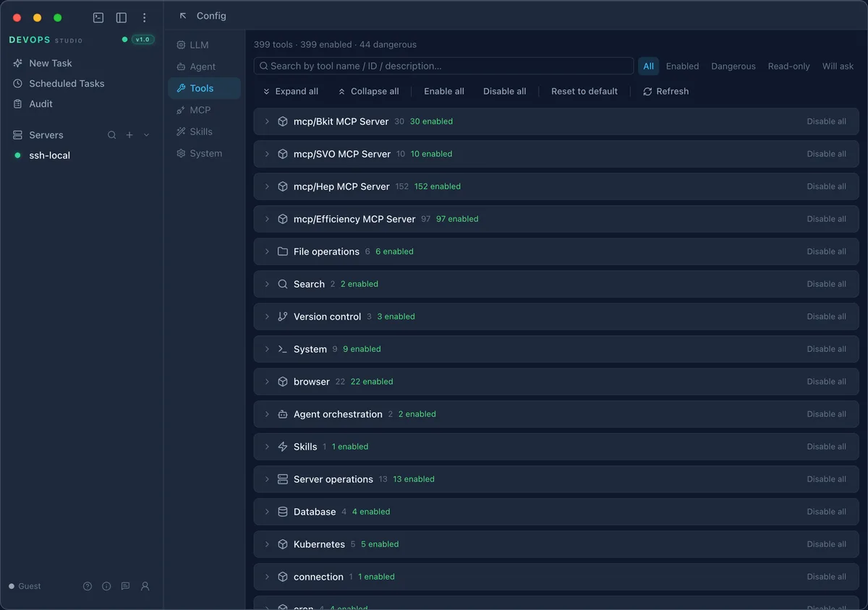Disable all tools in Database group
Viewport: 868px width, 610px height.
pos(826,512)
